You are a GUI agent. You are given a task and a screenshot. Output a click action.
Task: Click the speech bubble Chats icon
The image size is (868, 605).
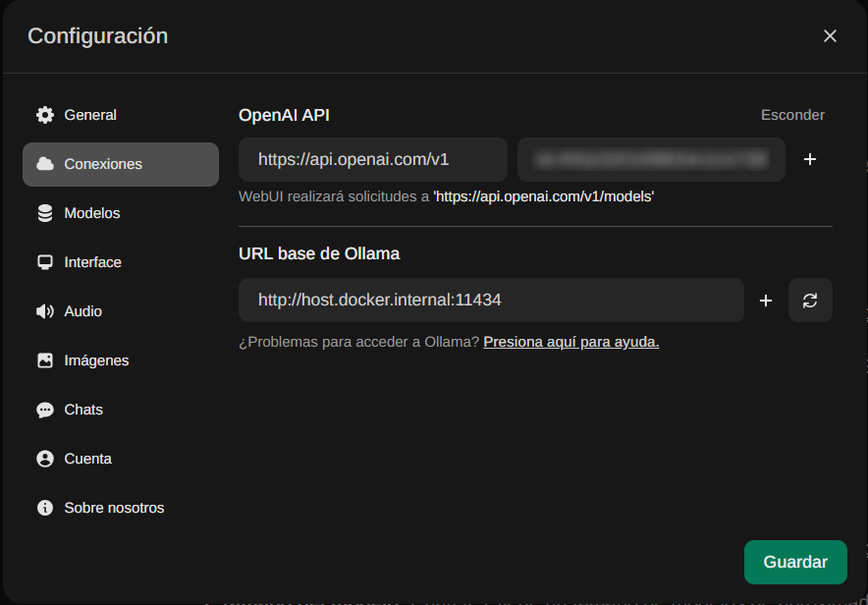pyautogui.click(x=45, y=410)
